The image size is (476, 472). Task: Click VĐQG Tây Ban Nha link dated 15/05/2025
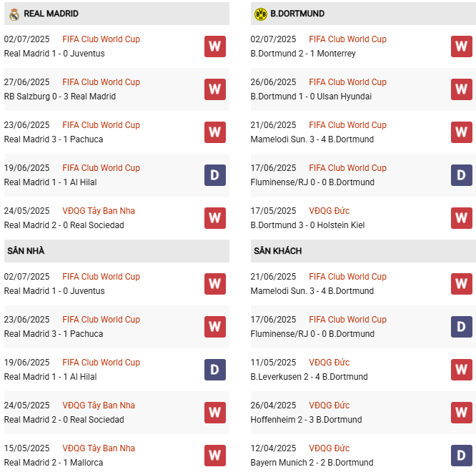click(99, 448)
